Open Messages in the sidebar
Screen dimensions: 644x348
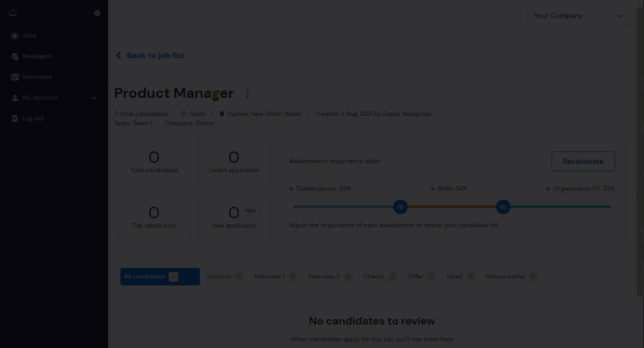coord(37,56)
